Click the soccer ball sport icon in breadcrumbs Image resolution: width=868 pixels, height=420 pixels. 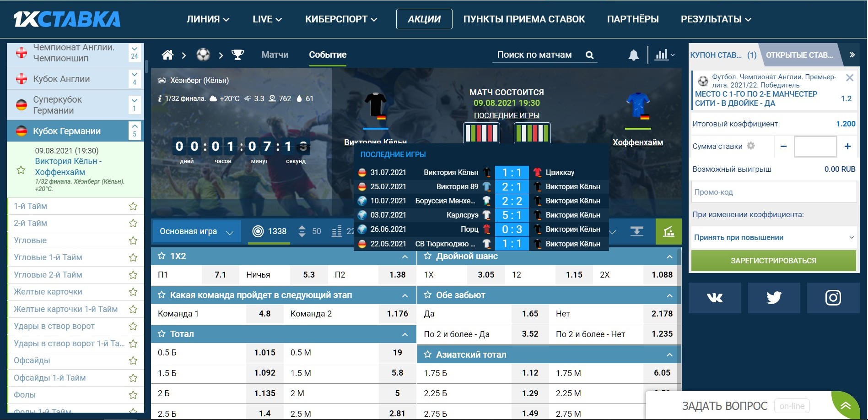click(203, 55)
